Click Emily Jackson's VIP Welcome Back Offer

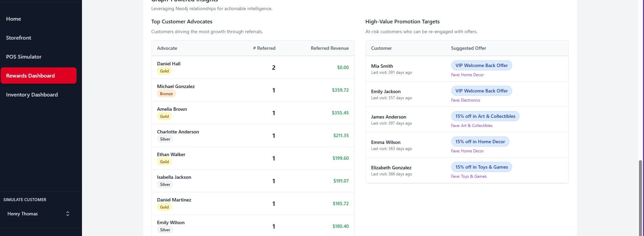click(481, 91)
